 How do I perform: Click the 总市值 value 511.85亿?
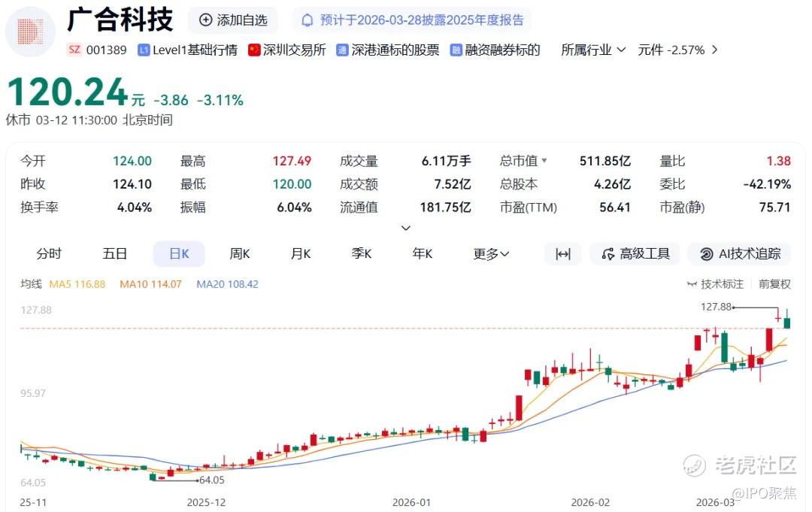click(x=605, y=161)
